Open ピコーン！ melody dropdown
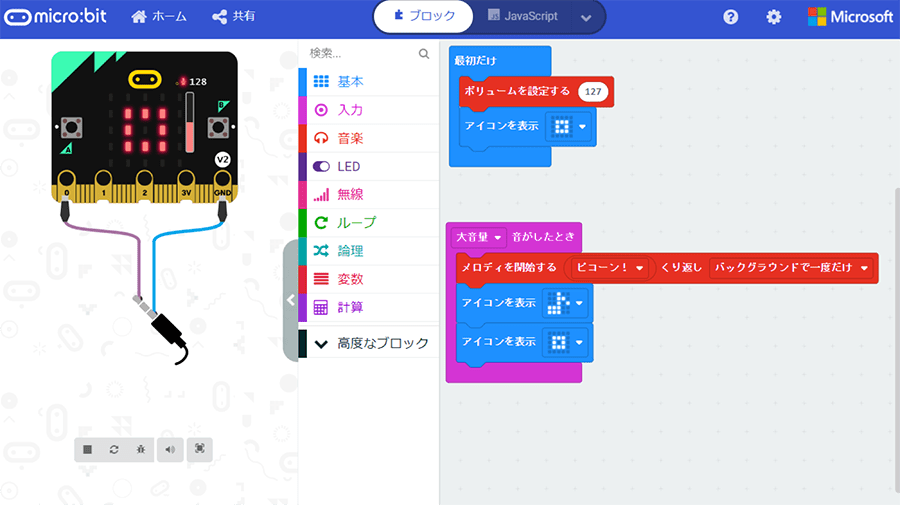This screenshot has height=505, width=900. pyautogui.click(x=610, y=267)
